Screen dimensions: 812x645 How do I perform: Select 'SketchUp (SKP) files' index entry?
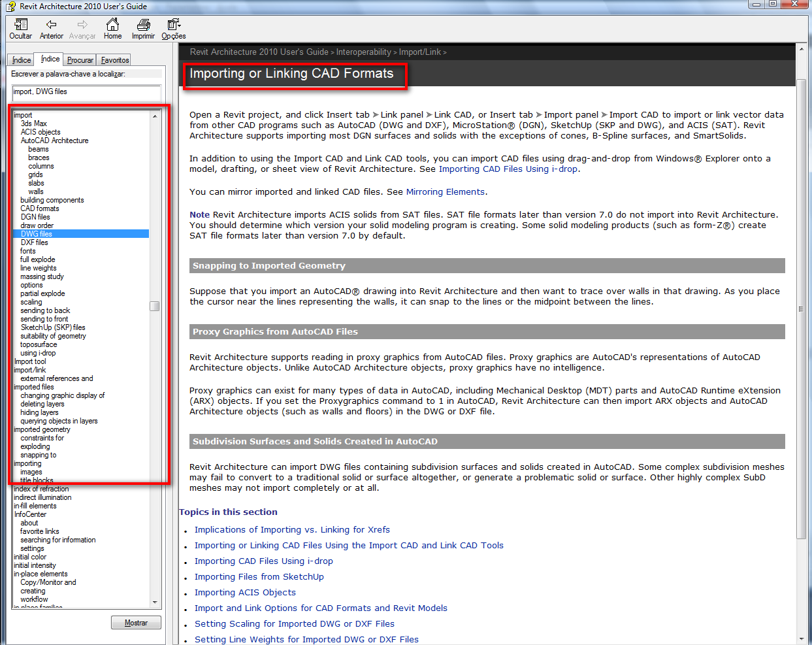click(x=53, y=327)
